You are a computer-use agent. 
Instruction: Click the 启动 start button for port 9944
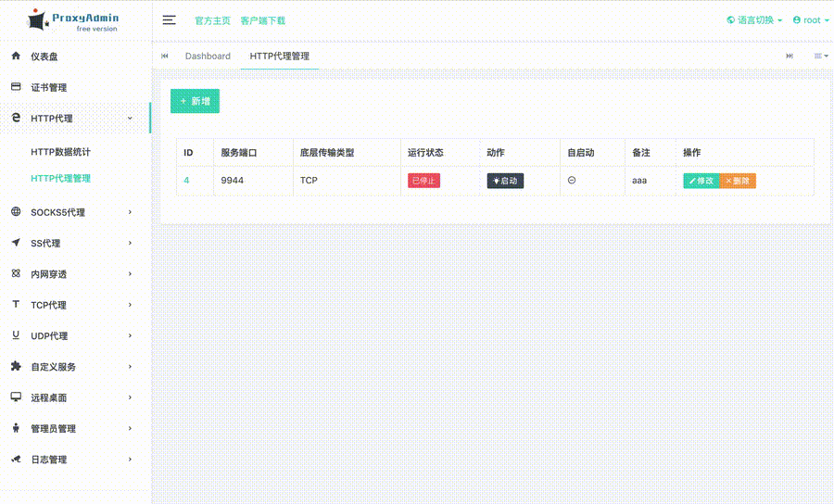point(505,181)
